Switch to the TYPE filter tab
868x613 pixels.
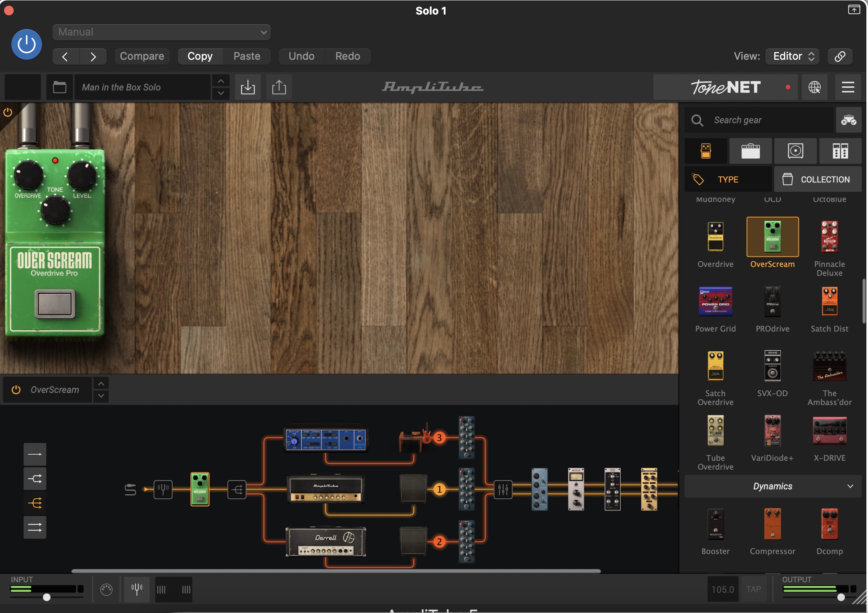[728, 179]
